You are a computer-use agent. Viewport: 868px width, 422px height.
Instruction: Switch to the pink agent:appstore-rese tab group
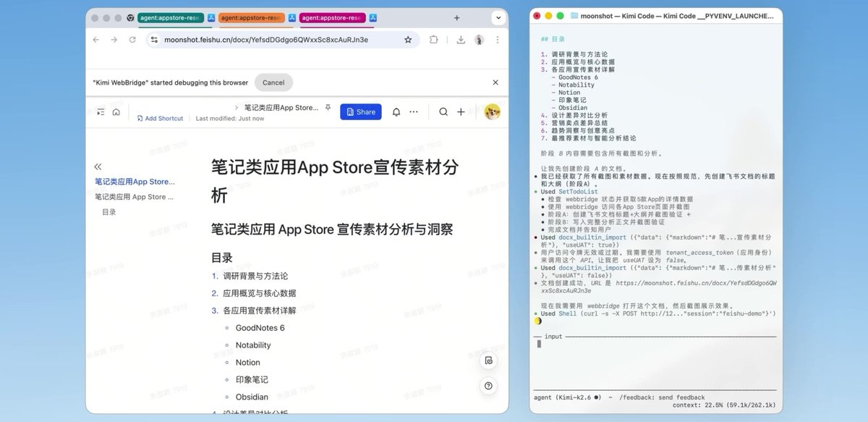(x=332, y=17)
